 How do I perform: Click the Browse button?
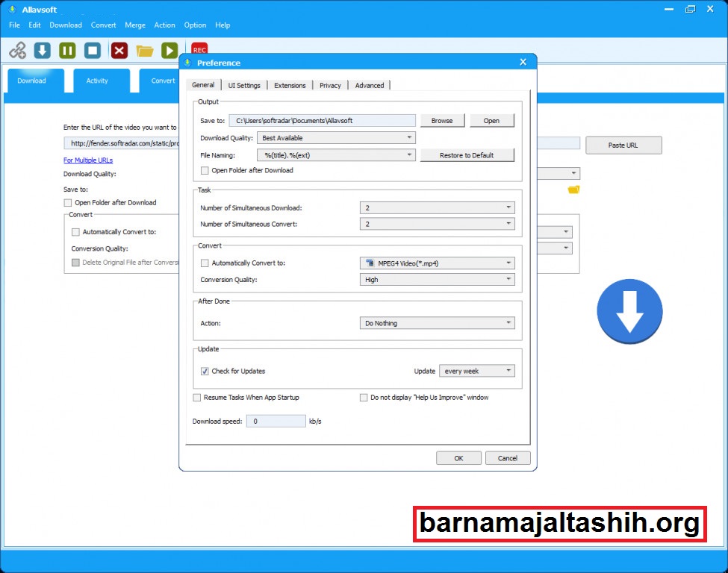tap(442, 121)
